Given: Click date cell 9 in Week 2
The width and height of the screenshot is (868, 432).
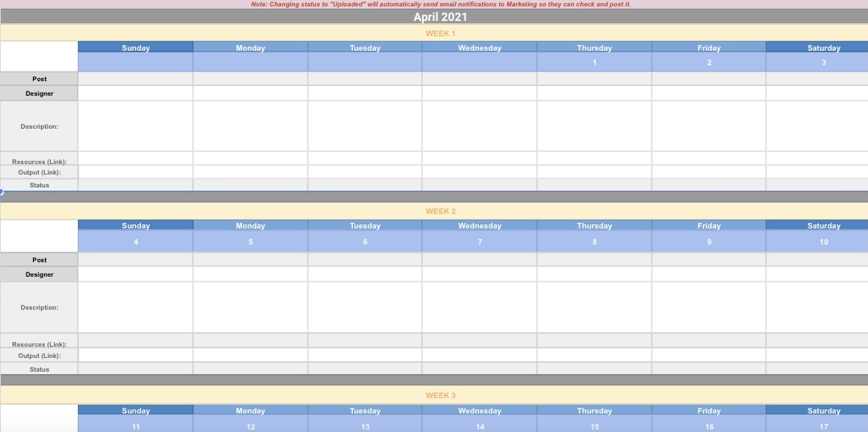Looking at the screenshot, I should point(709,241).
